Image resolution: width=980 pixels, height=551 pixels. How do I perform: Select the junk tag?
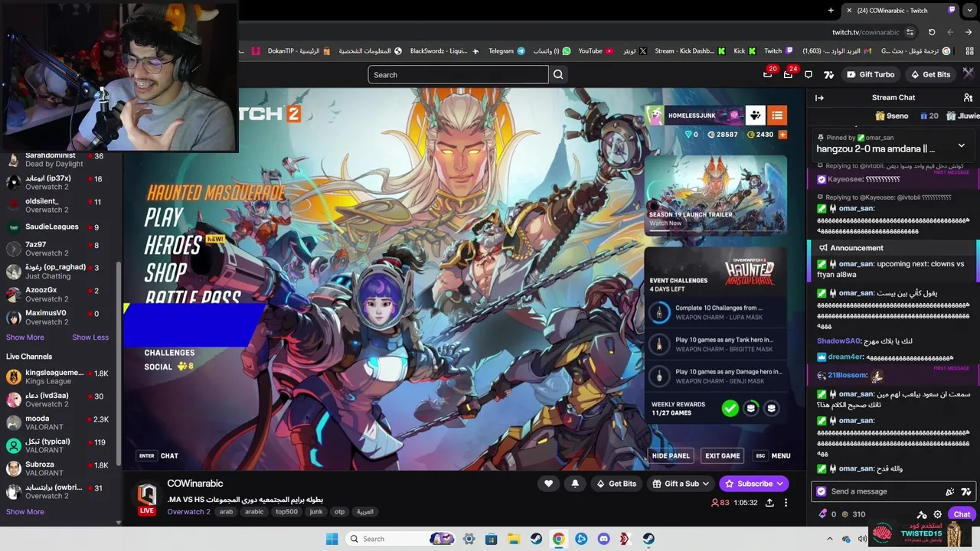point(315,512)
